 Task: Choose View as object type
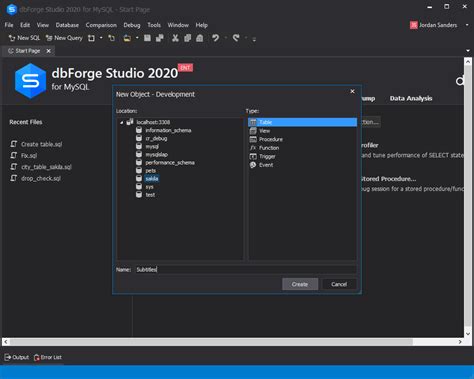(x=265, y=131)
